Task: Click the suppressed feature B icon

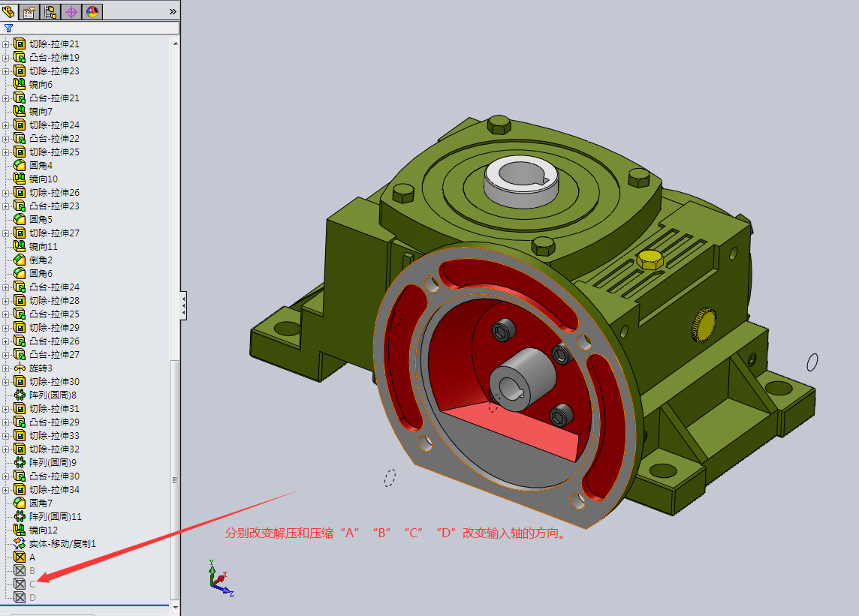Action: [x=20, y=570]
